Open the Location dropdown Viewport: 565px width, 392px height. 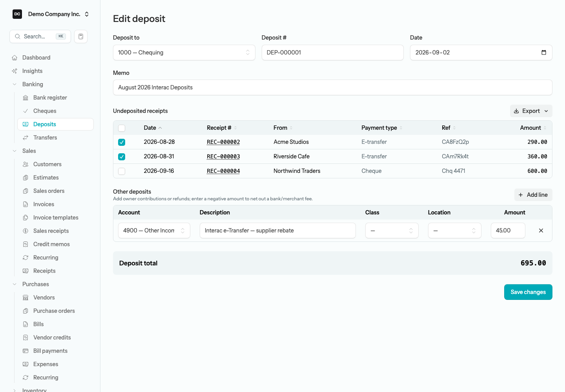coord(455,230)
